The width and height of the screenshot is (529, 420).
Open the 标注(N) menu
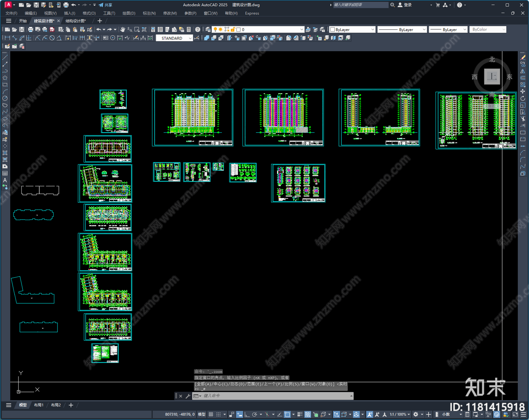tap(149, 13)
